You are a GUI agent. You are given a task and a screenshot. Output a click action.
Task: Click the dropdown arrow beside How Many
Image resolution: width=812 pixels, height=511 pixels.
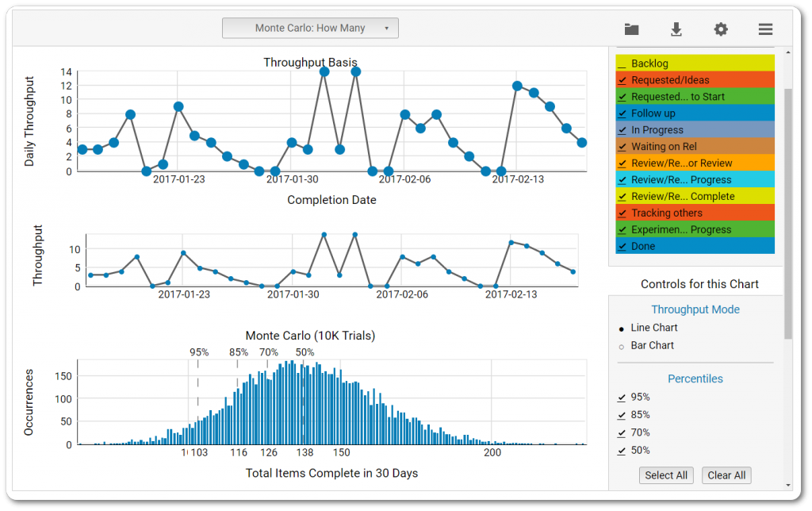click(386, 29)
